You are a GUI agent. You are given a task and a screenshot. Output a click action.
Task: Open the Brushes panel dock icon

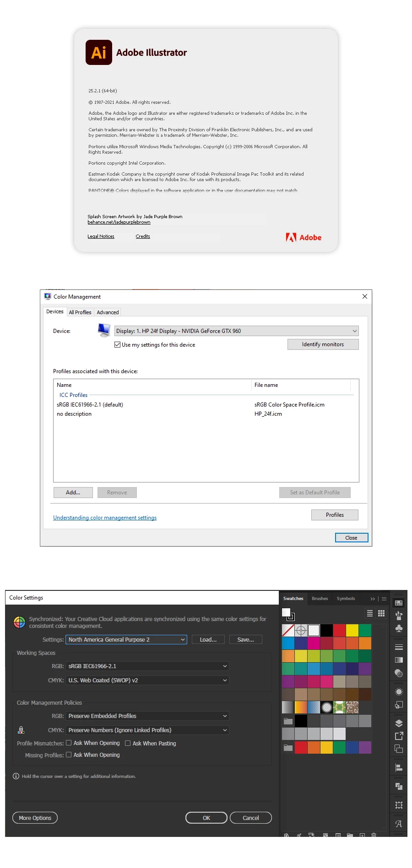point(399,616)
